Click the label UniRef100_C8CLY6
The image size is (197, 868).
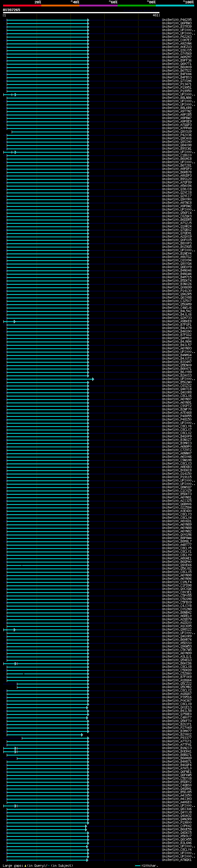click(x=177, y=426)
